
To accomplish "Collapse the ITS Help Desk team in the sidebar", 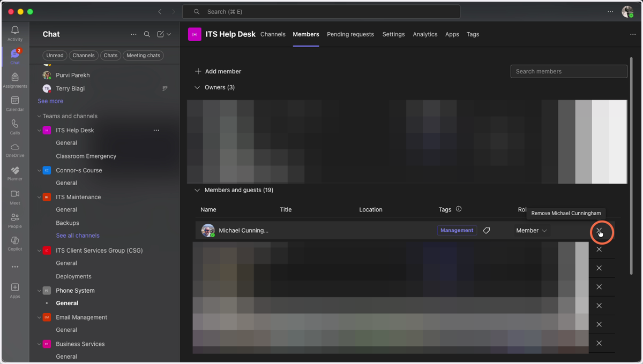I will 39,130.
